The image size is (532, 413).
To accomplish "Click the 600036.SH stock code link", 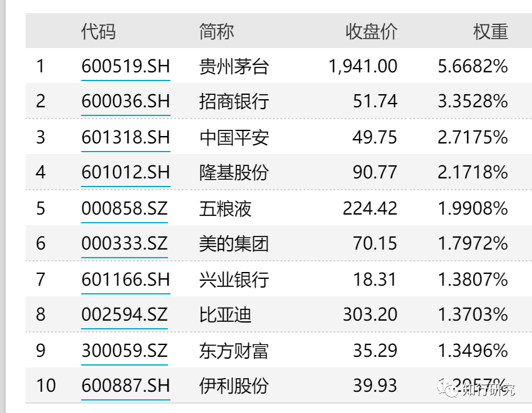I will pyautogui.click(x=125, y=102).
